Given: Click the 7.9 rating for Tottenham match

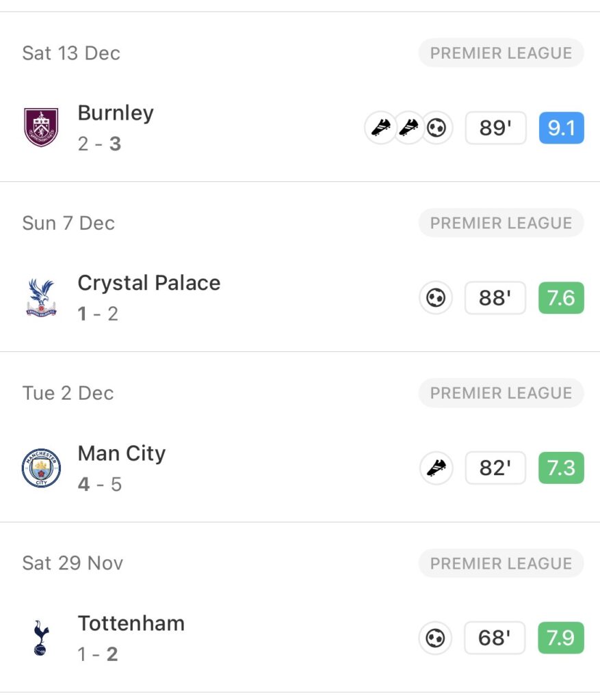Looking at the screenshot, I should 561,638.
